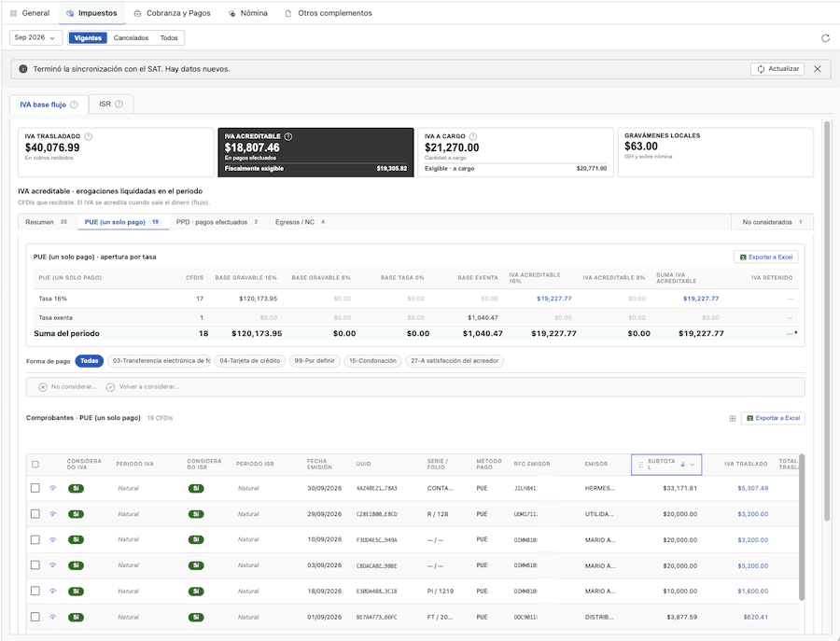Image resolution: width=840 pixels, height=641 pixels.
Task: View CFDI details for 01/09/2026 row
Action: tap(52, 617)
